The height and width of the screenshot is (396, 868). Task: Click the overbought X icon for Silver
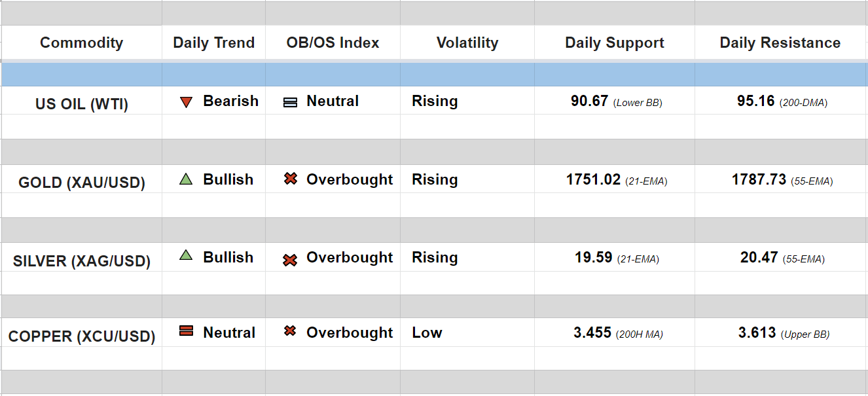pos(290,260)
